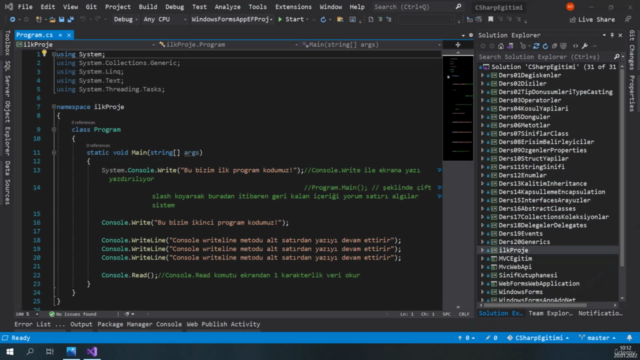Click Collapse All icon in Solution Explorer
Viewport: 640px width, 360px height.
coord(554,46)
